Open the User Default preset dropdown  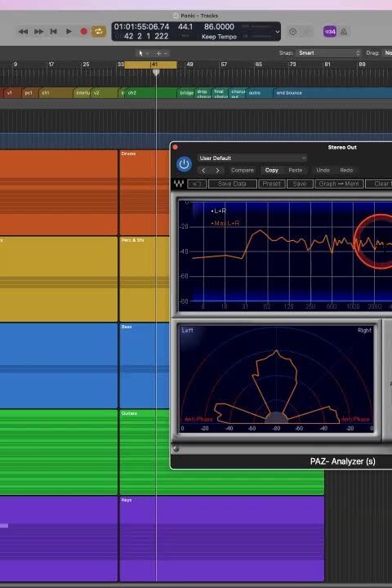click(252, 158)
